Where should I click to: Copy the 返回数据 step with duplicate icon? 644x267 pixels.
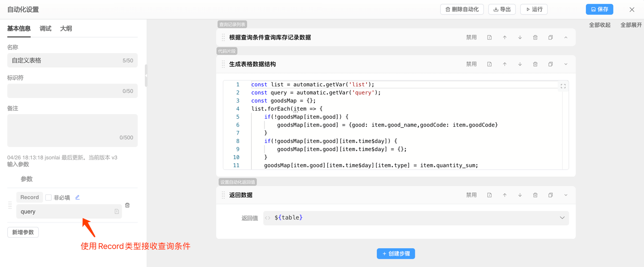(550, 195)
